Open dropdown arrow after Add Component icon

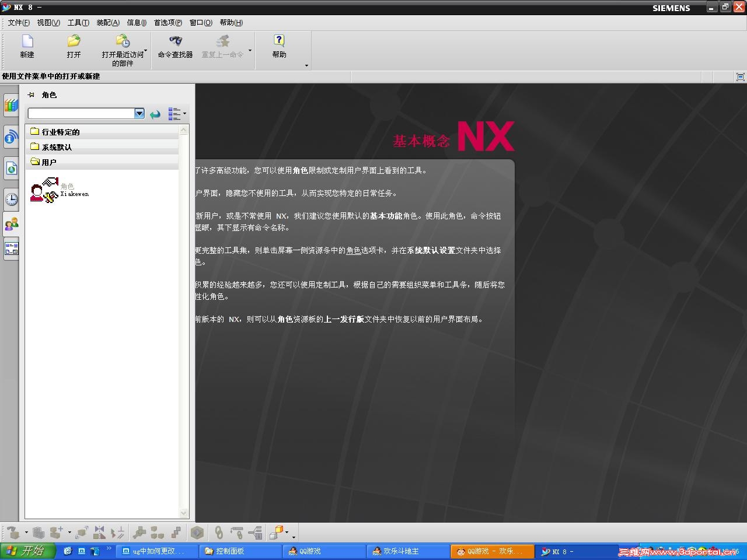point(69,533)
